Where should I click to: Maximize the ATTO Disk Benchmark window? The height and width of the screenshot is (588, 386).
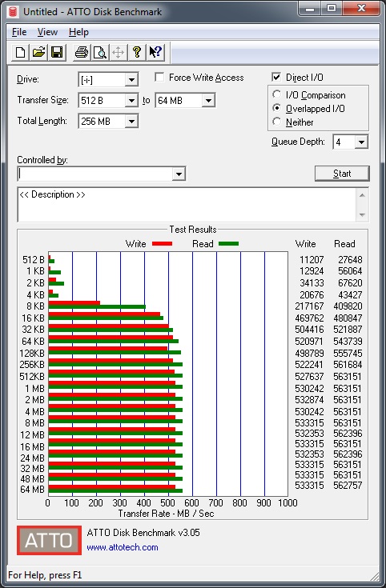coord(332,8)
